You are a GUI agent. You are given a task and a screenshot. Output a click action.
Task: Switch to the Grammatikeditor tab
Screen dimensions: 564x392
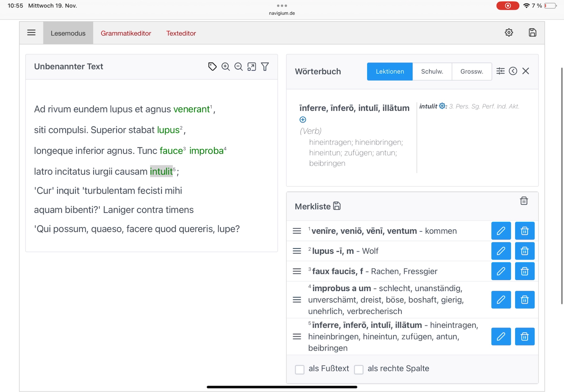coord(126,33)
